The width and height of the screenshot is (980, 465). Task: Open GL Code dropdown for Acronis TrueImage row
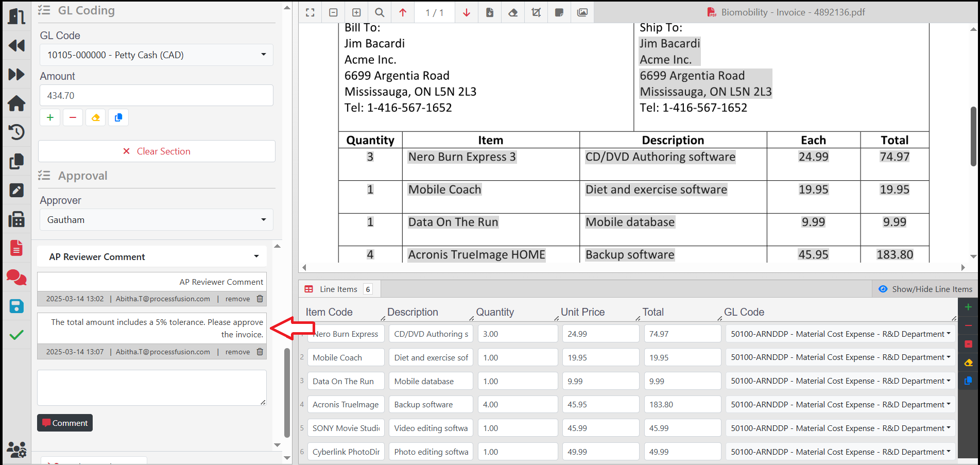(x=840, y=405)
